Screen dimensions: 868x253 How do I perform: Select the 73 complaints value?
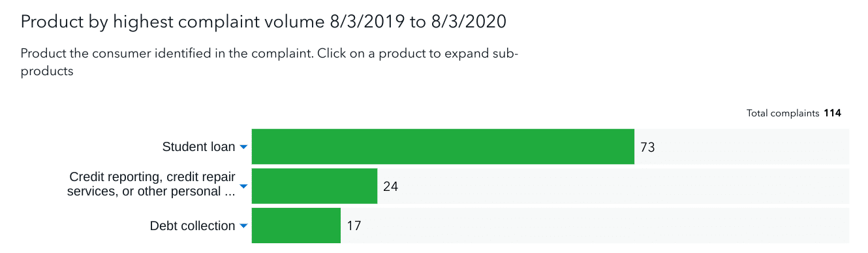pos(647,148)
